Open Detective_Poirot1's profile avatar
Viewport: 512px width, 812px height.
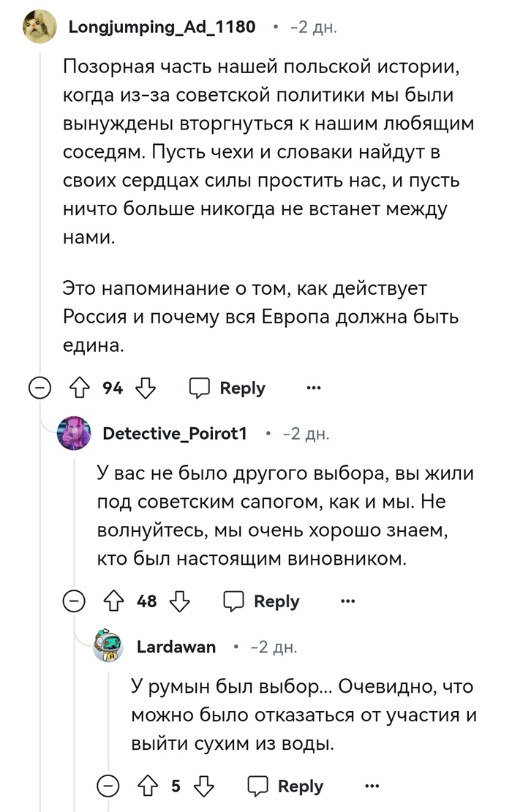tap(75, 434)
